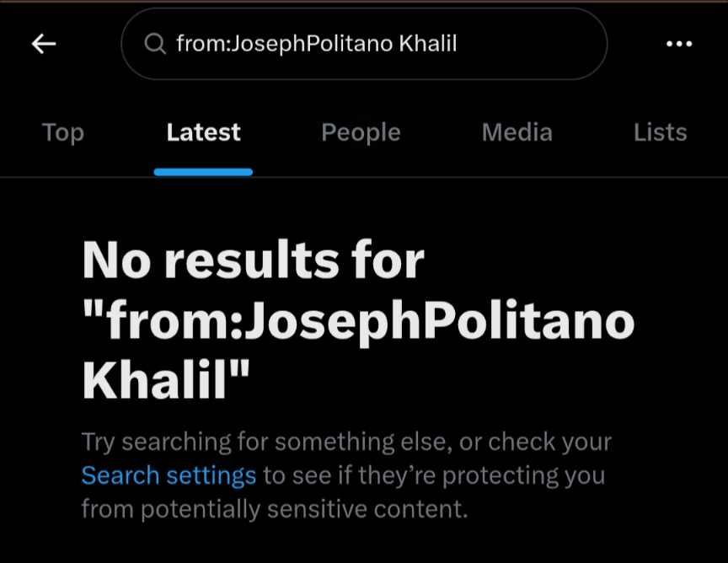Click the magnifying glass search icon
This screenshot has width=728, height=563.
point(155,44)
